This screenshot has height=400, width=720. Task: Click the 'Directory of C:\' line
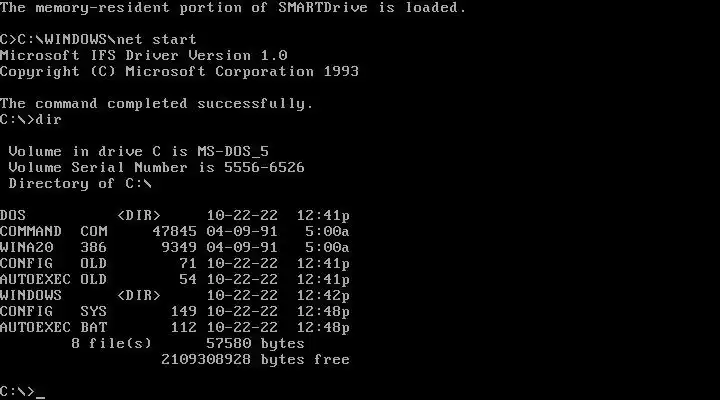[x=80, y=184]
